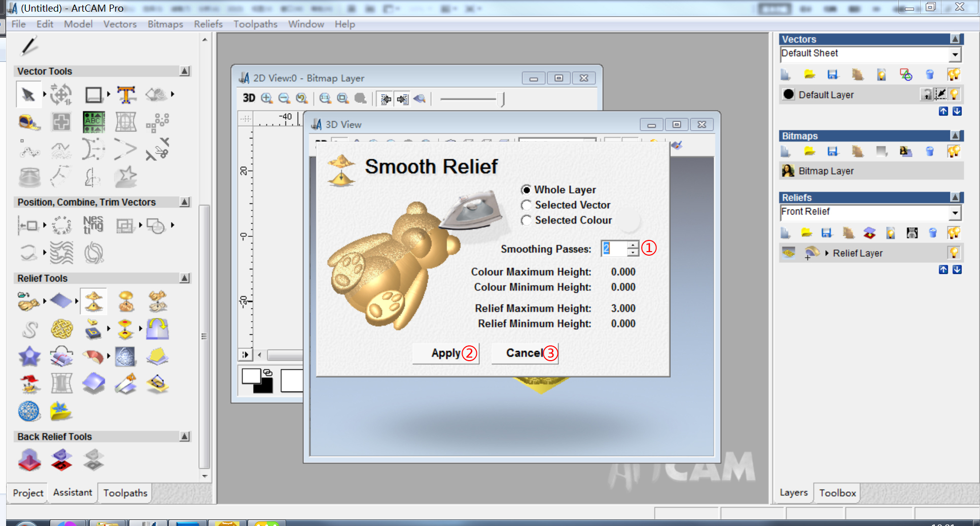Collapse the Back Relief Tools section
The height and width of the screenshot is (526, 980).
pos(185,437)
